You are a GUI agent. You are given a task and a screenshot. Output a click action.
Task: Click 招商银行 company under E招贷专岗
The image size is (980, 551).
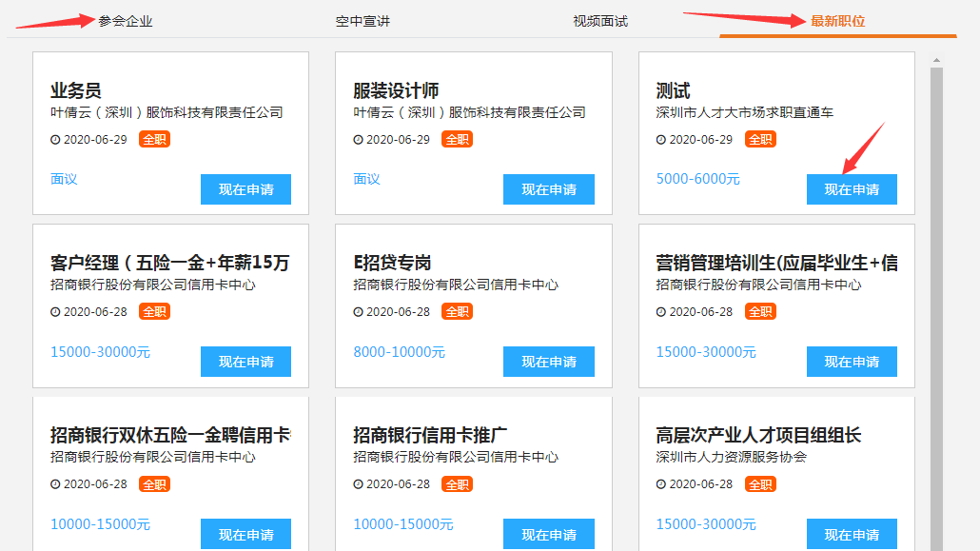456,285
